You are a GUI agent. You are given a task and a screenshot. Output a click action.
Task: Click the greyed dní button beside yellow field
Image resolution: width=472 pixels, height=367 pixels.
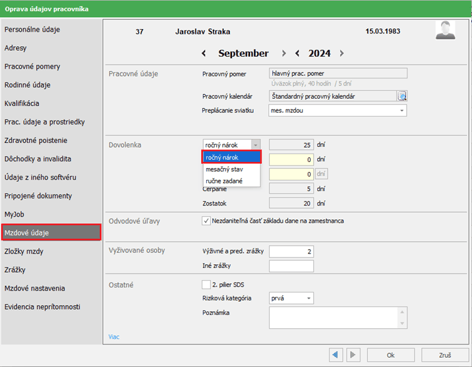[321, 174]
